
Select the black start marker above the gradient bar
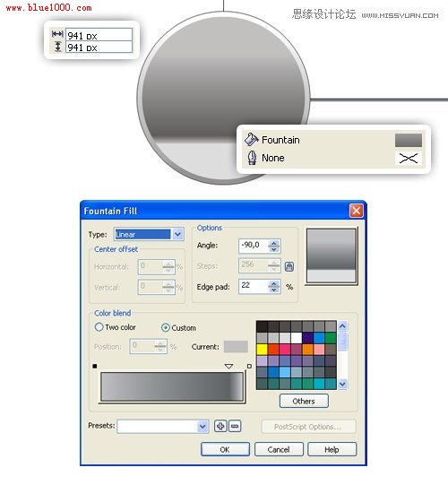coord(95,367)
